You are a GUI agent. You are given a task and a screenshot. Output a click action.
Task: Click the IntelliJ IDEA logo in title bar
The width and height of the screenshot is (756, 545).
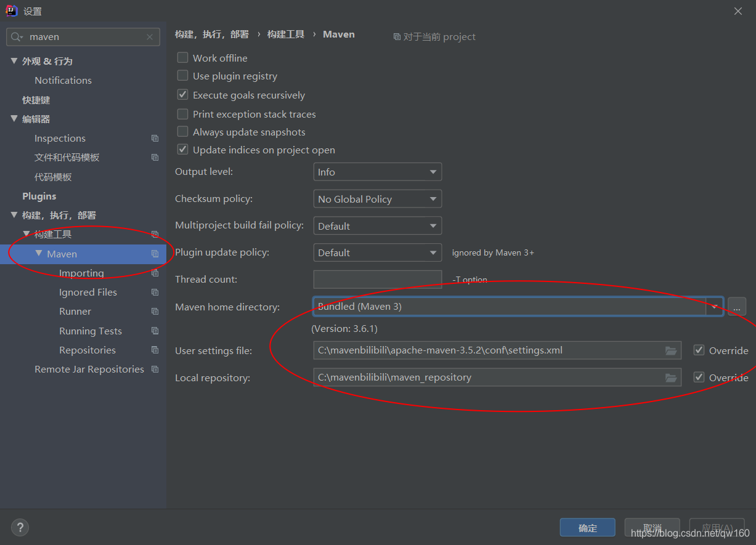[x=11, y=10]
